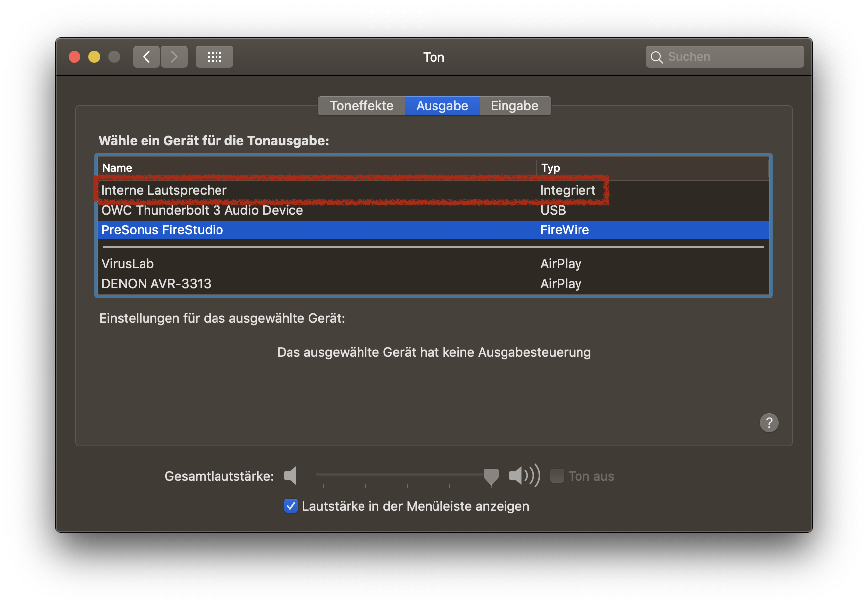868x606 pixels.
Task: Select PreSonus FireStudio in device list
Action: (162, 230)
